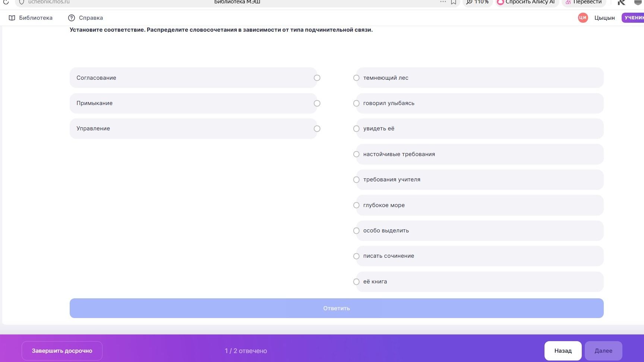Viewport: 644px width, 362px height.
Task: Click the Ответить submit button
Action: (337, 308)
